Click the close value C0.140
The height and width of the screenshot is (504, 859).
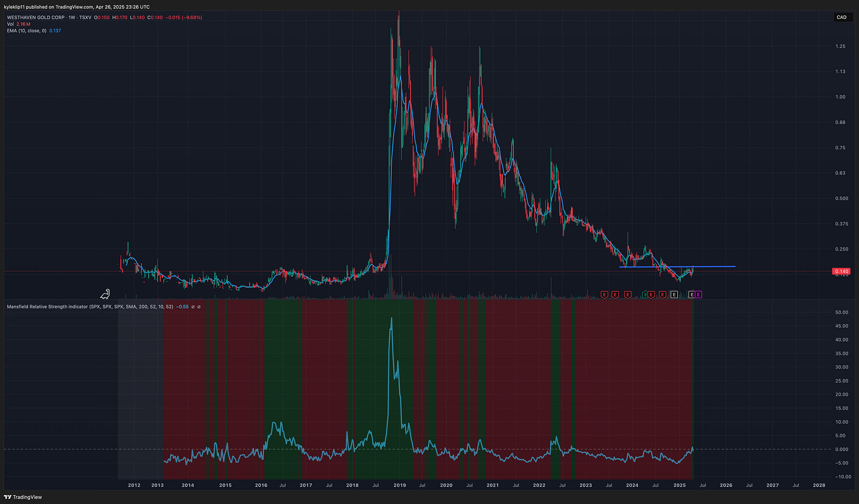point(155,18)
